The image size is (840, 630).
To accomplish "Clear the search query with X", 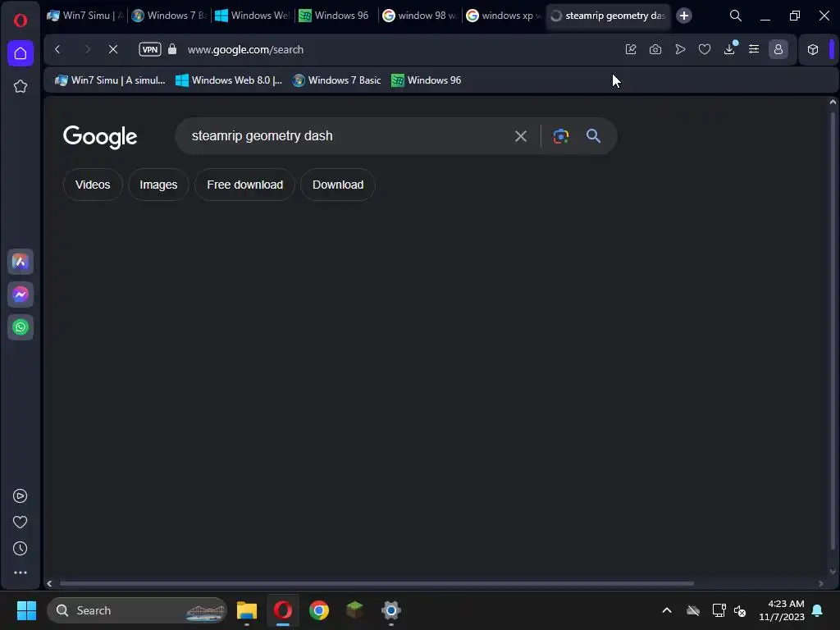I will tap(521, 136).
